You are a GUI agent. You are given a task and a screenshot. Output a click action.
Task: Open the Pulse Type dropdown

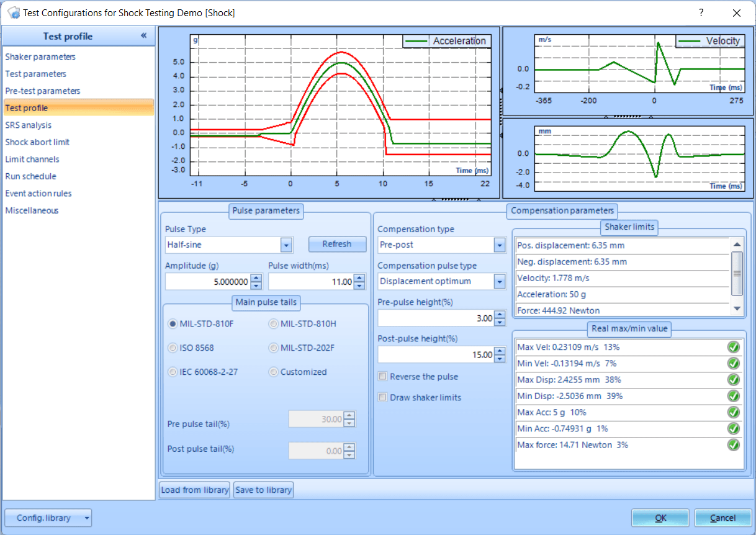pos(286,245)
